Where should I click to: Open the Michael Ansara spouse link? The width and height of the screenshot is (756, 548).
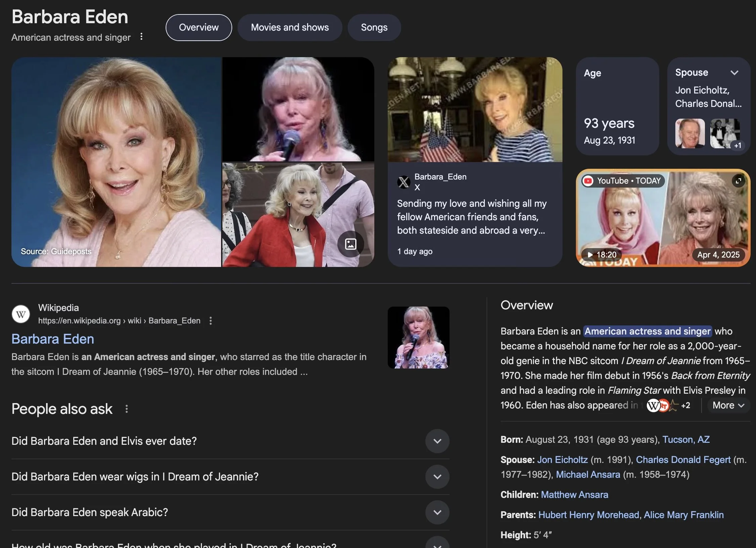point(588,474)
